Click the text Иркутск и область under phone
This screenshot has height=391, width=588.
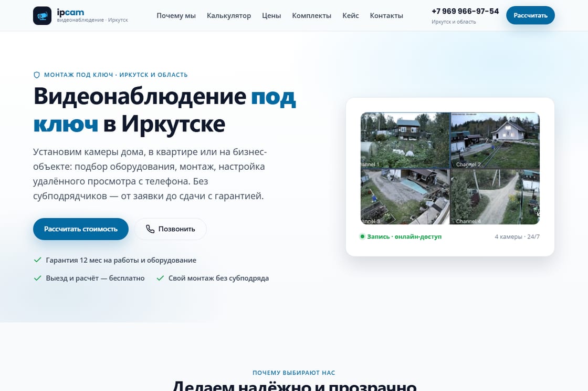tap(454, 22)
